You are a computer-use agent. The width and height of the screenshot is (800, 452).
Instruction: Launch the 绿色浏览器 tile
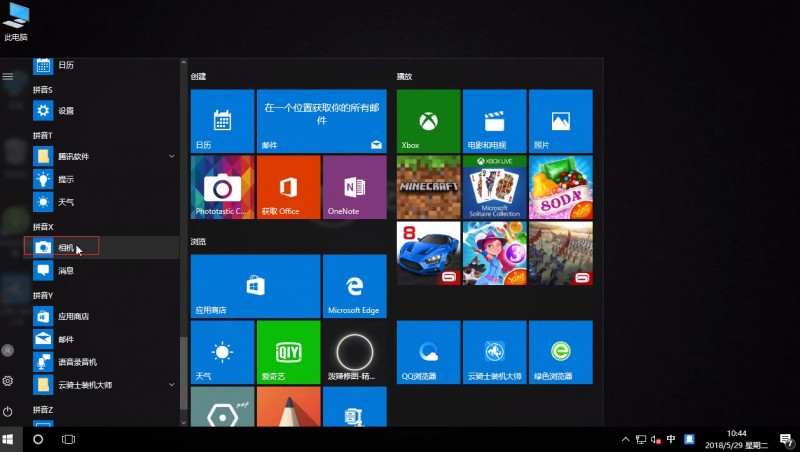[561, 352]
